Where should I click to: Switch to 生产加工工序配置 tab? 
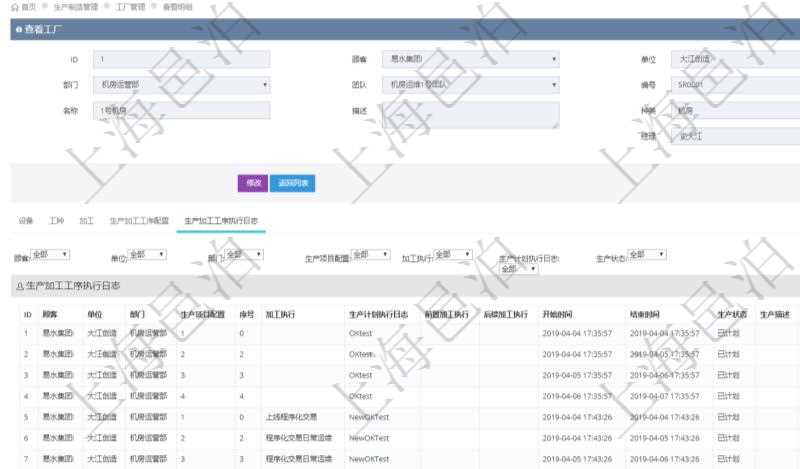pyautogui.click(x=139, y=220)
